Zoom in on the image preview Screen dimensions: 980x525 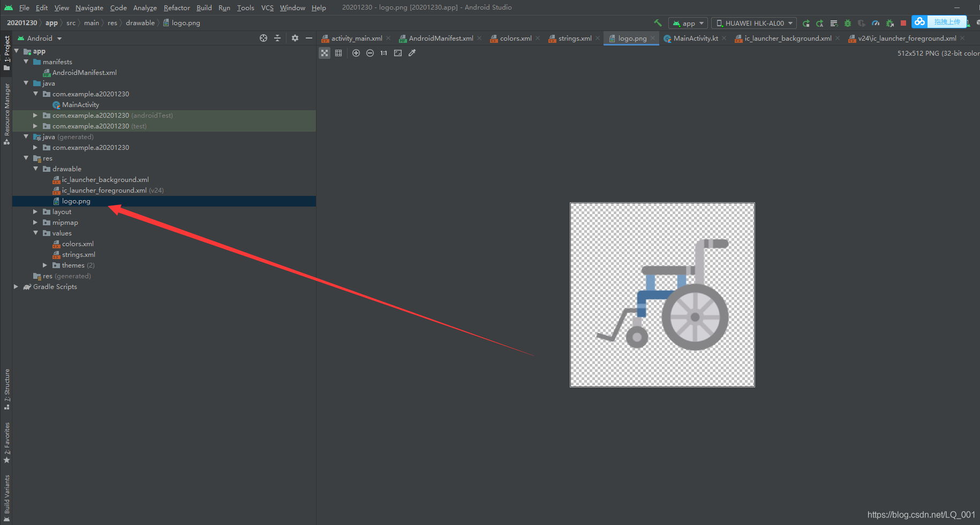pyautogui.click(x=356, y=53)
